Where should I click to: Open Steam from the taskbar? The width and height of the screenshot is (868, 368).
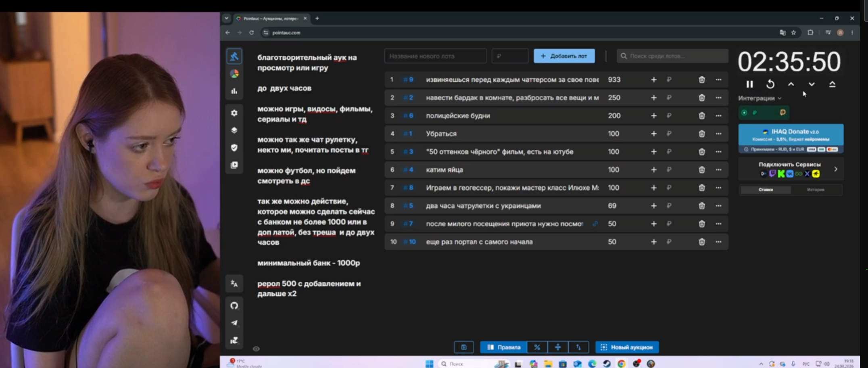pyautogui.click(x=607, y=364)
